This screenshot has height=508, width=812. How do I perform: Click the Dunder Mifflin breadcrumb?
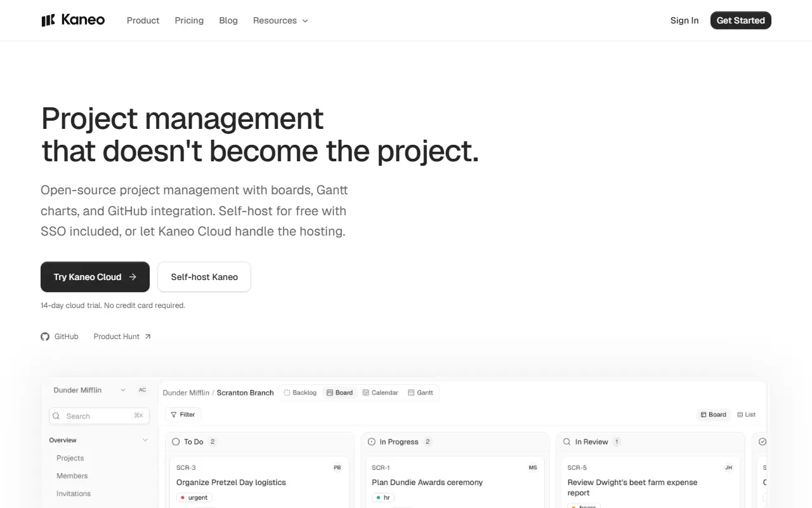[186, 392]
